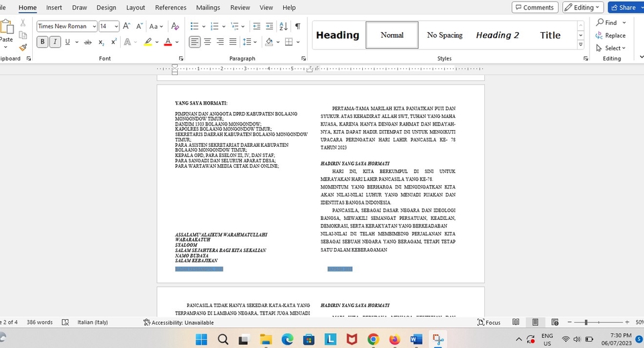Viewport: 644px width, 348px height.
Task: Open font color dropdown arrow
Action: [177, 42]
